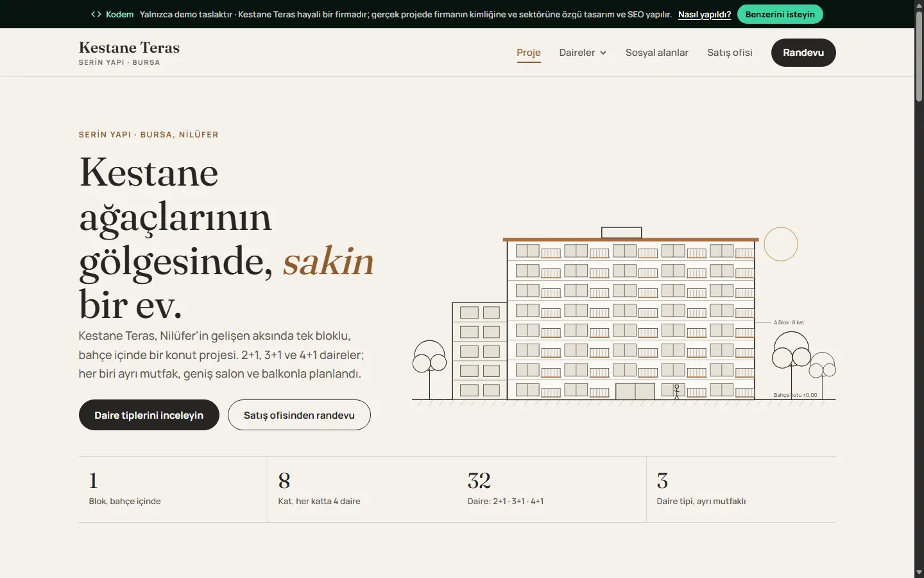
Task: Open the Kestane Teras site logo
Action: [x=129, y=53]
